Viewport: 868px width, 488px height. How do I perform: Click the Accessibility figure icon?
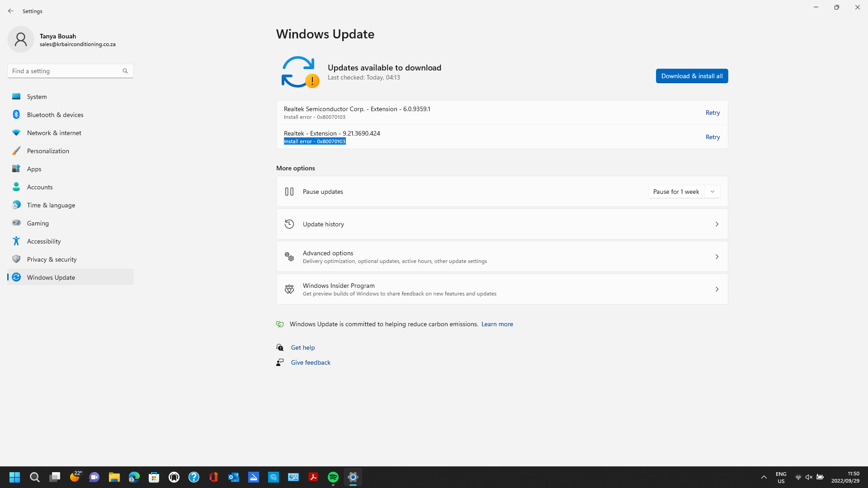[x=16, y=241]
